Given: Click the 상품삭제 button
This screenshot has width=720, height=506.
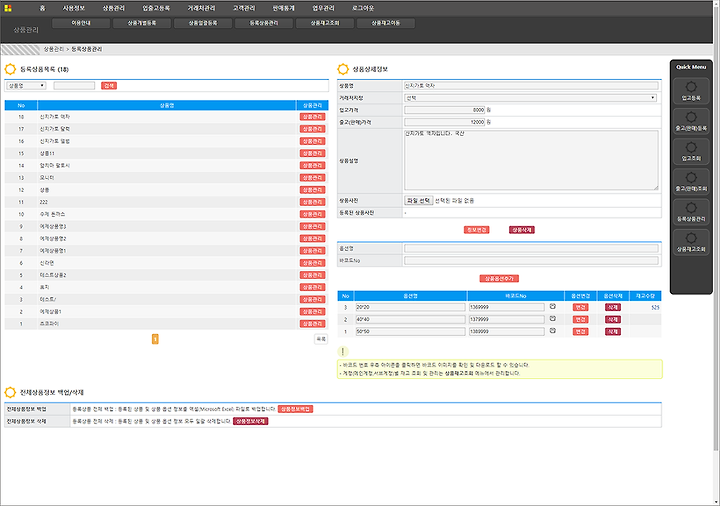Looking at the screenshot, I should tap(522, 230).
